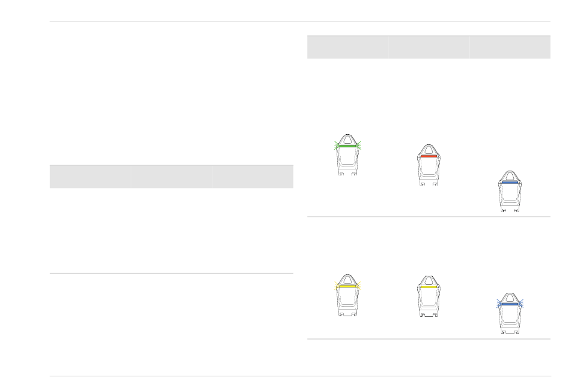Pick the non-flashing yellow LED bar
Screen dimensions: 567x392
coord(429,287)
